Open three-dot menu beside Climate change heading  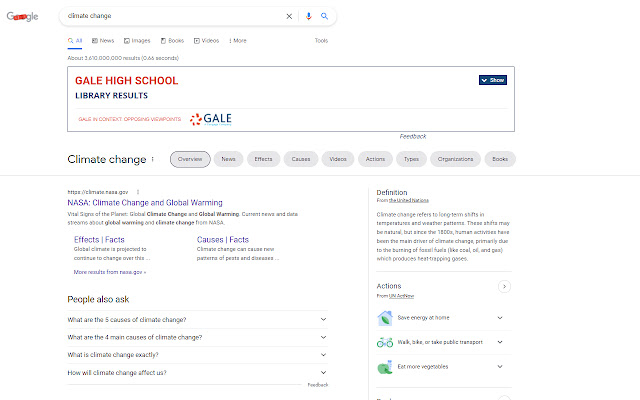[153, 159]
